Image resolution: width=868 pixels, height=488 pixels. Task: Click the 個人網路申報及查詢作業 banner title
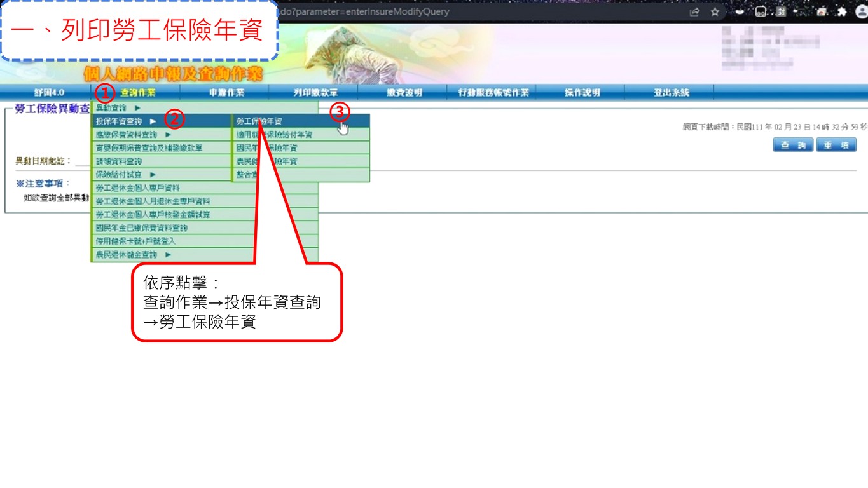[x=172, y=74]
